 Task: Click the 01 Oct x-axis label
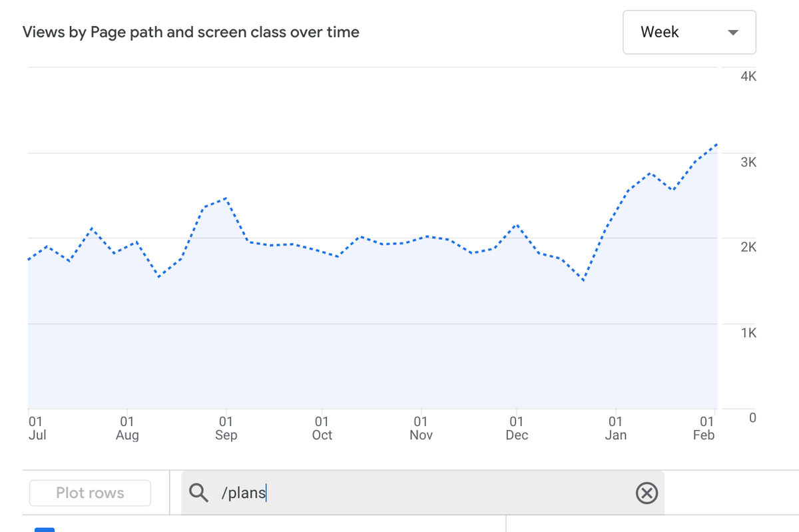coord(322,428)
